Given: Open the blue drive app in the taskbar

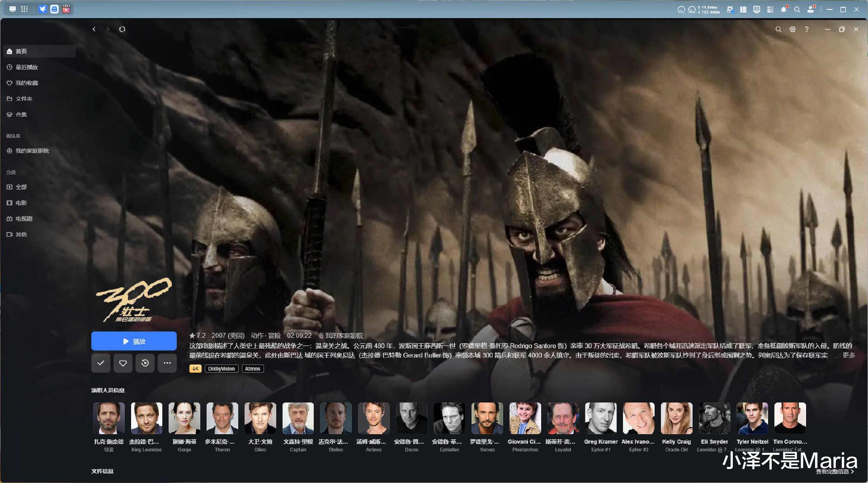Looking at the screenshot, I should pos(54,9).
